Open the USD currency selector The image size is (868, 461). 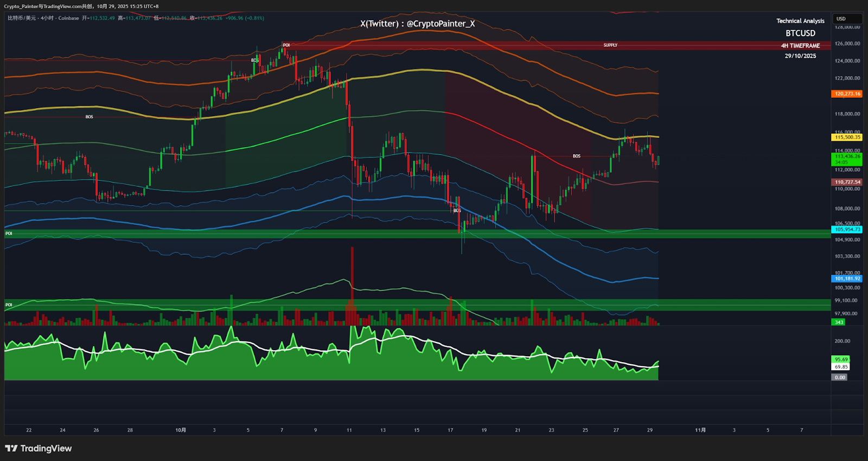click(x=847, y=18)
